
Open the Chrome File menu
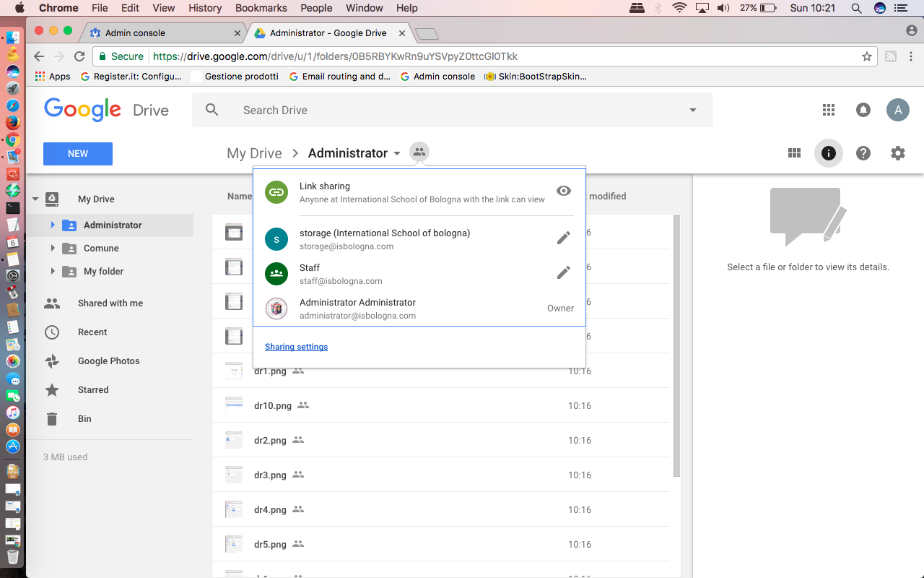click(x=100, y=8)
